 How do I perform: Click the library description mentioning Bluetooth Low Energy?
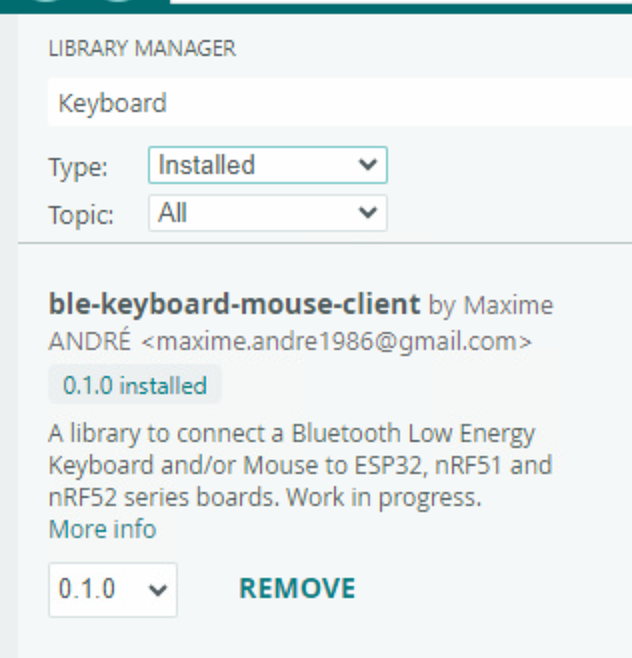pos(300,466)
